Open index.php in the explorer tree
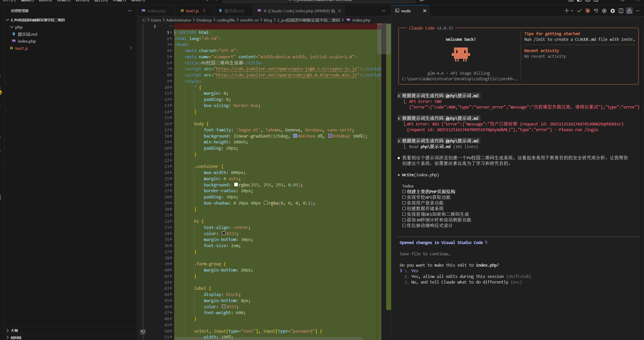This screenshot has width=644, height=340. click(x=27, y=41)
